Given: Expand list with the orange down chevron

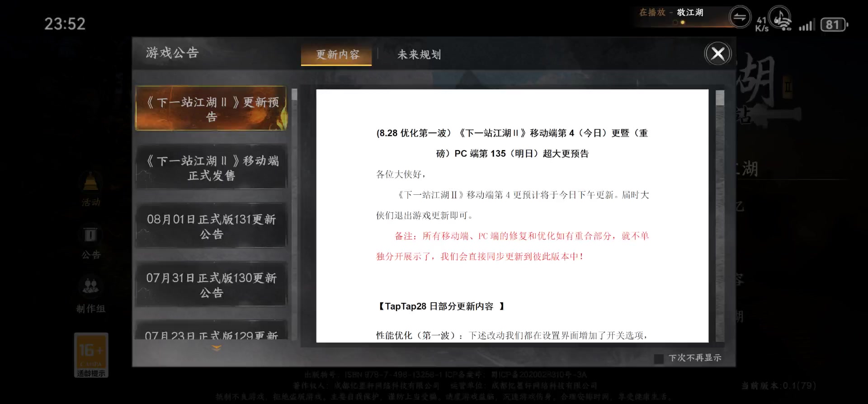Looking at the screenshot, I should (x=217, y=348).
